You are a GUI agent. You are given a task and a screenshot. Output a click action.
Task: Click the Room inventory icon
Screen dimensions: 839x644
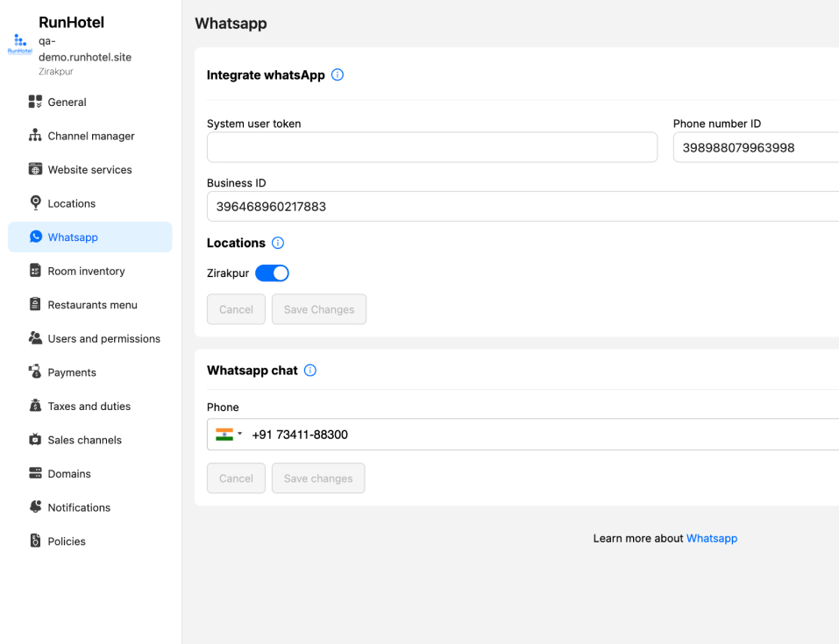[x=35, y=271]
